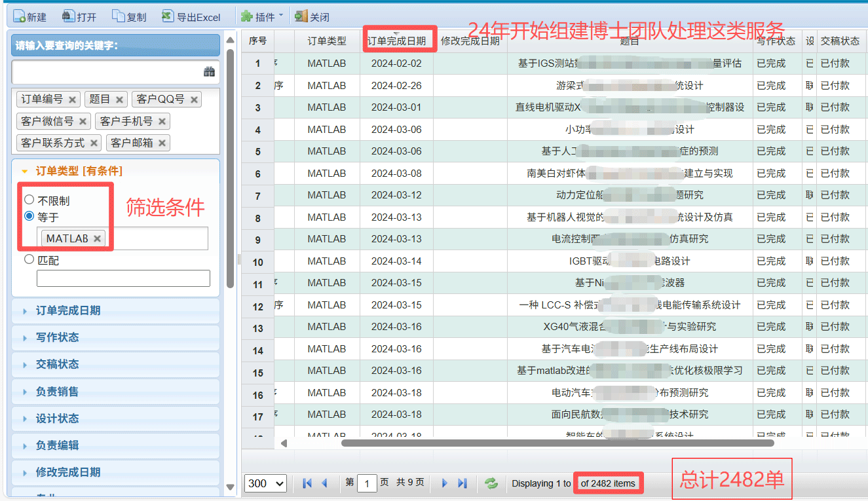Sort by 订单类型 column header
The image size is (868, 501).
[326, 41]
